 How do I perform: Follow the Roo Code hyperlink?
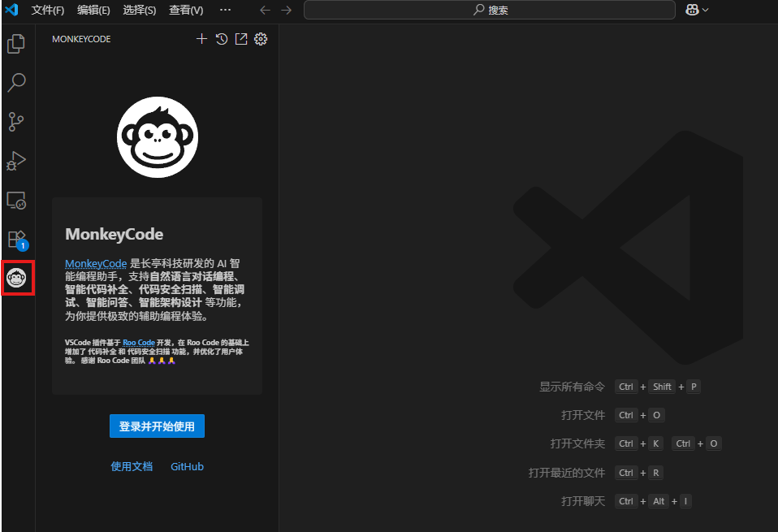[x=139, y=343]
